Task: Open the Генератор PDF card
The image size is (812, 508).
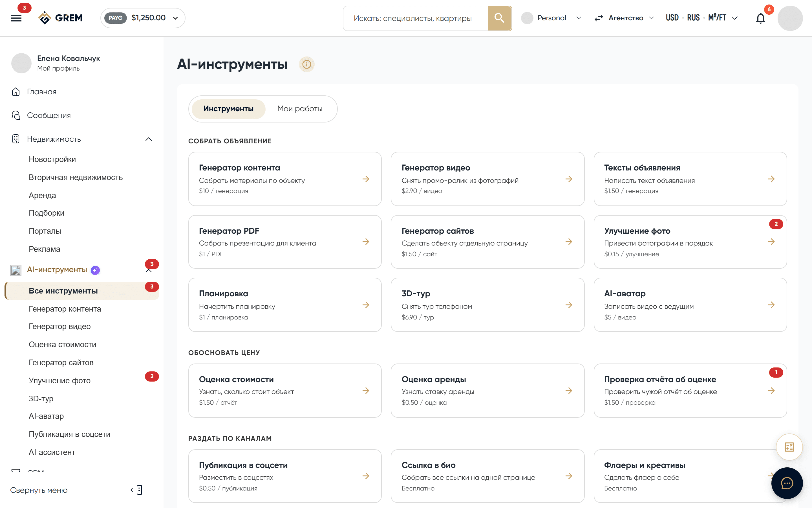Action: 285,242
